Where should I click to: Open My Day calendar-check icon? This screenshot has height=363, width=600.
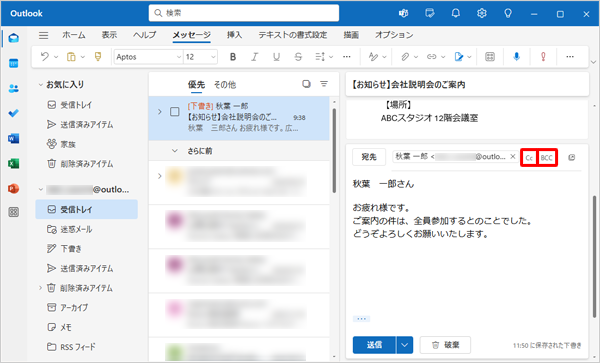click(430, 13)
